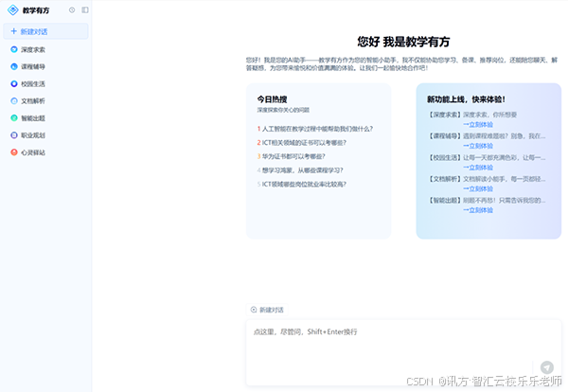Select 职业规划 in the sidebar
568x392 pixels.
pyautogui.click(x=33, y=135)
